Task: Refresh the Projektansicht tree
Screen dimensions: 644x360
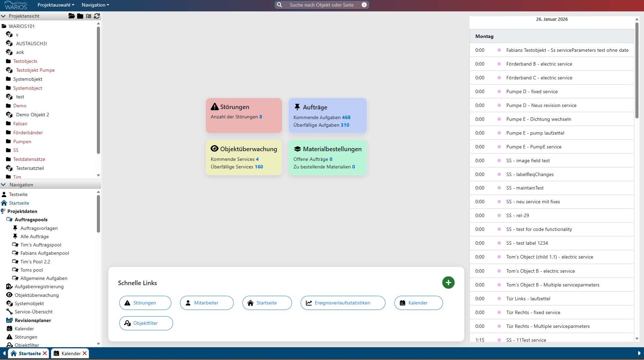Action: (x=97, y=16)
